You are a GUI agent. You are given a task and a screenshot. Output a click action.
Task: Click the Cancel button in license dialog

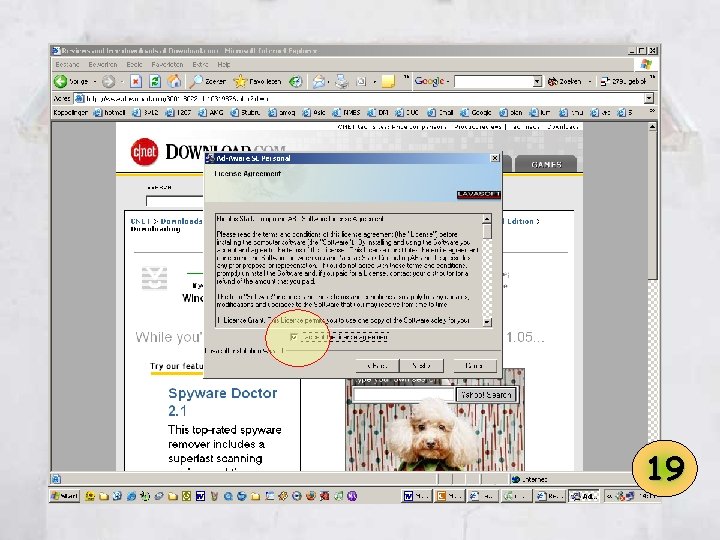coord(474,366)
